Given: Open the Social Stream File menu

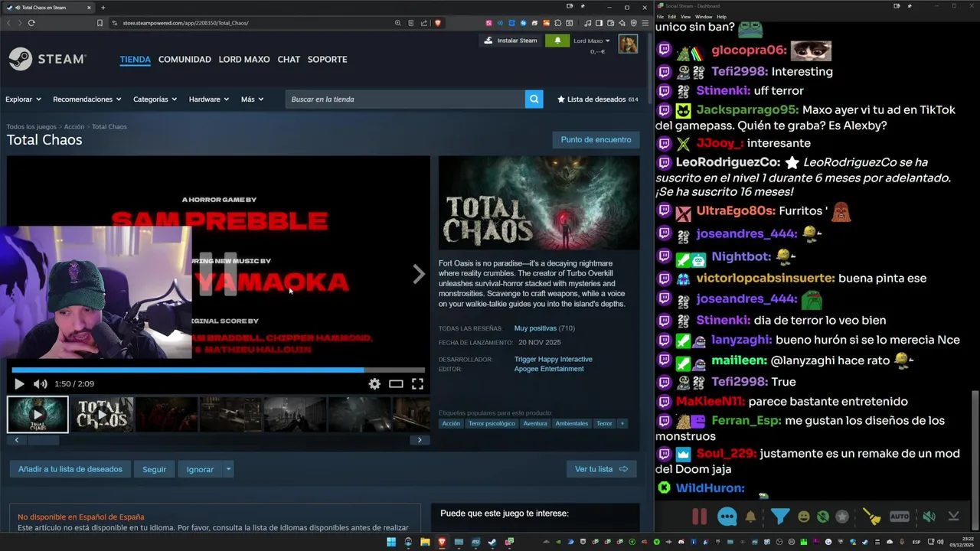Looking at the screenshot, I should click(660, 17).
